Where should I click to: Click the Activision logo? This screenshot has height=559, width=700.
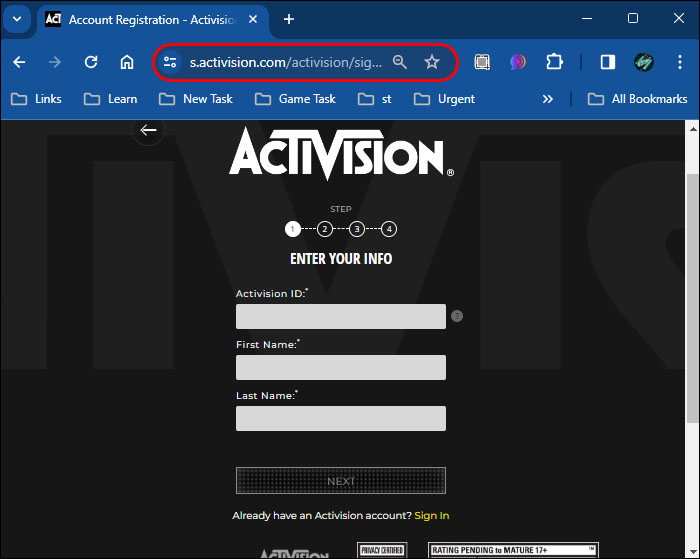pos(342,154)
